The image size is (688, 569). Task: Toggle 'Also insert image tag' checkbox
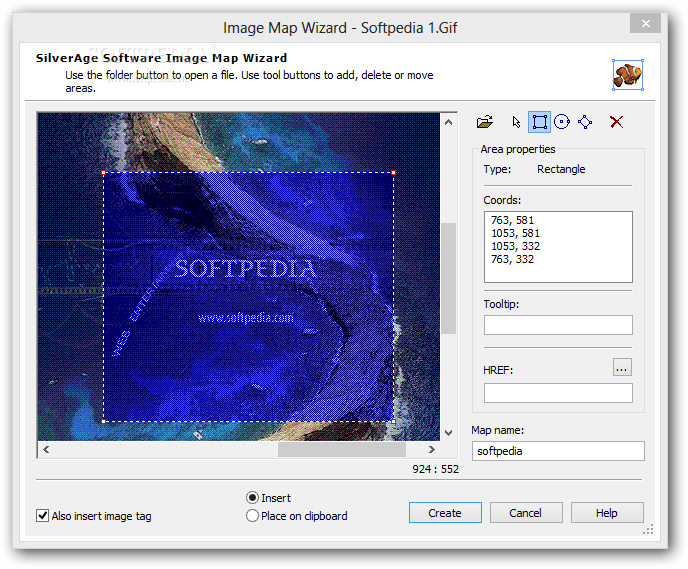click(43, 515)
